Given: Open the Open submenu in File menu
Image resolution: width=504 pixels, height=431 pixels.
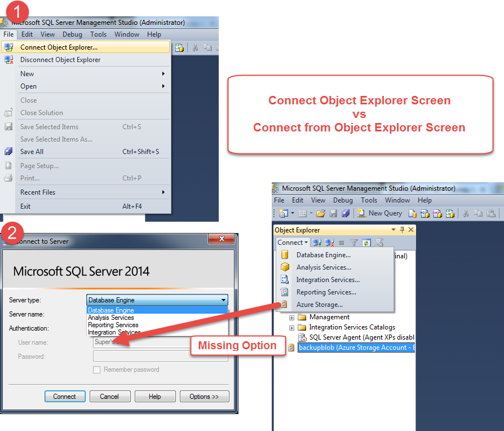Looking at the screenshot, I should [x=86, y=86].
